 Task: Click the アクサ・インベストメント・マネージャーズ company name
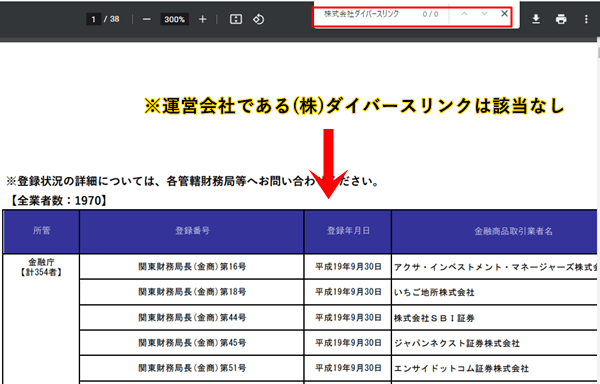click(x=495, y=267)
